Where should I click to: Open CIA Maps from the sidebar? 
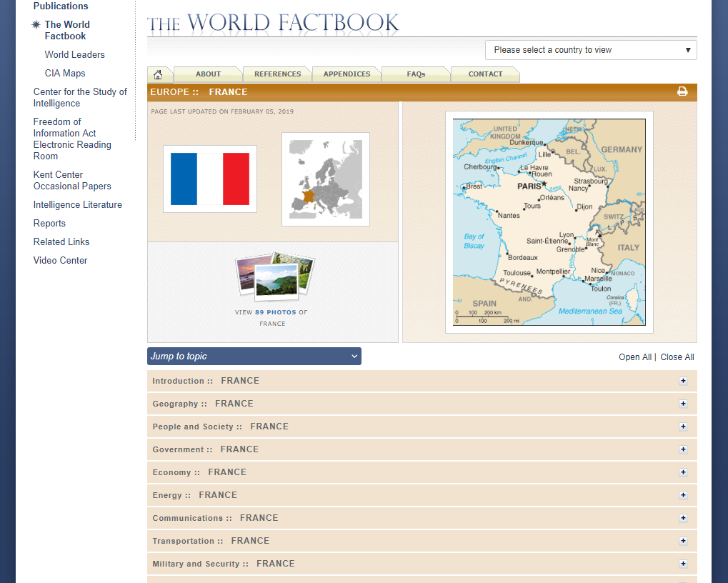64,73
